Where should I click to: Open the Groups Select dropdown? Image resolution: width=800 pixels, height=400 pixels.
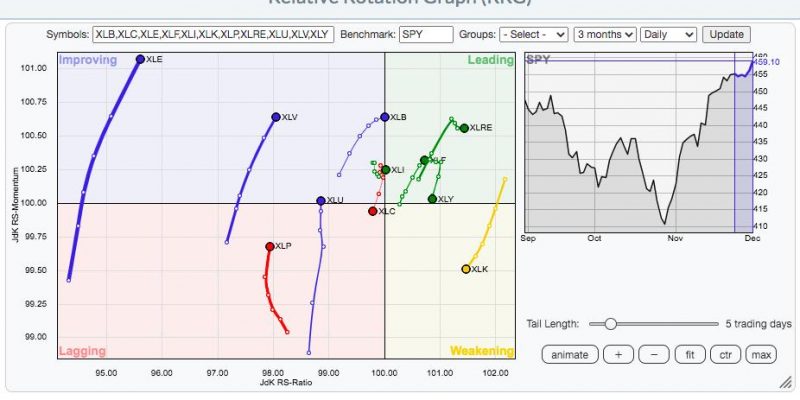534,35
